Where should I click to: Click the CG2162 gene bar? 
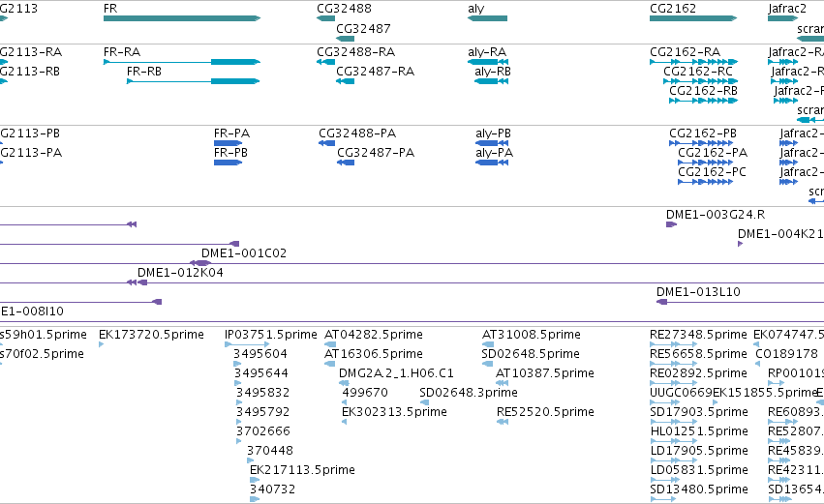tap(693, 18)
